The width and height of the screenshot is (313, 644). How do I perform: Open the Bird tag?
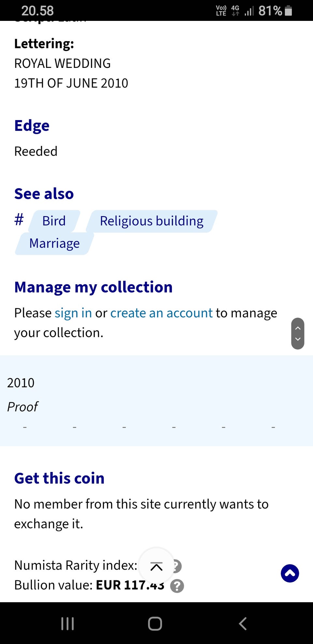54,221
